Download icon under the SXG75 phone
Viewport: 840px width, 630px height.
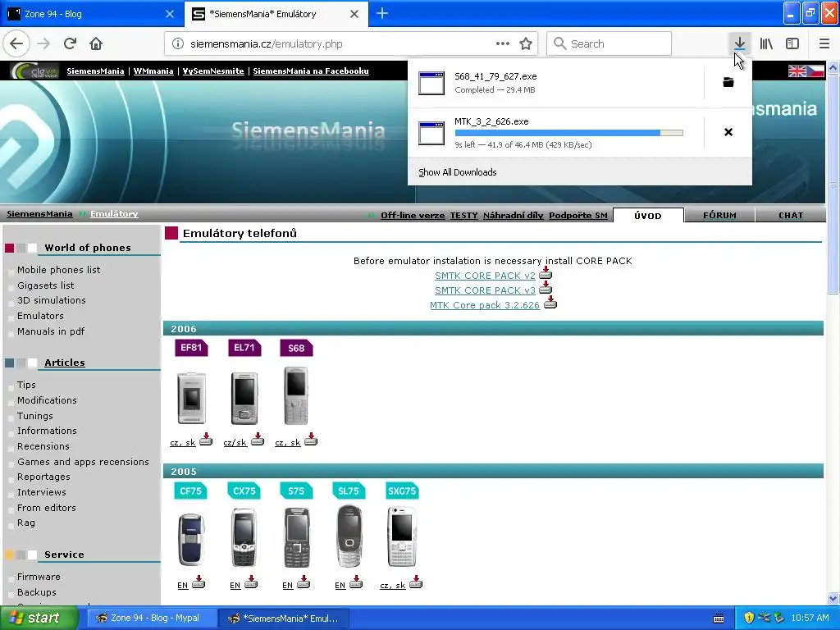pyautogui.click(x=416, y=582)
